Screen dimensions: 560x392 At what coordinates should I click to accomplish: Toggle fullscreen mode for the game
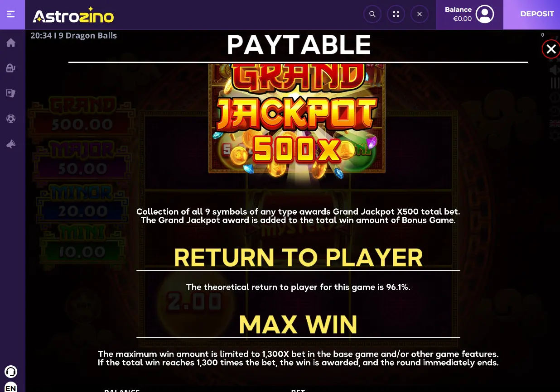point(396,14)
